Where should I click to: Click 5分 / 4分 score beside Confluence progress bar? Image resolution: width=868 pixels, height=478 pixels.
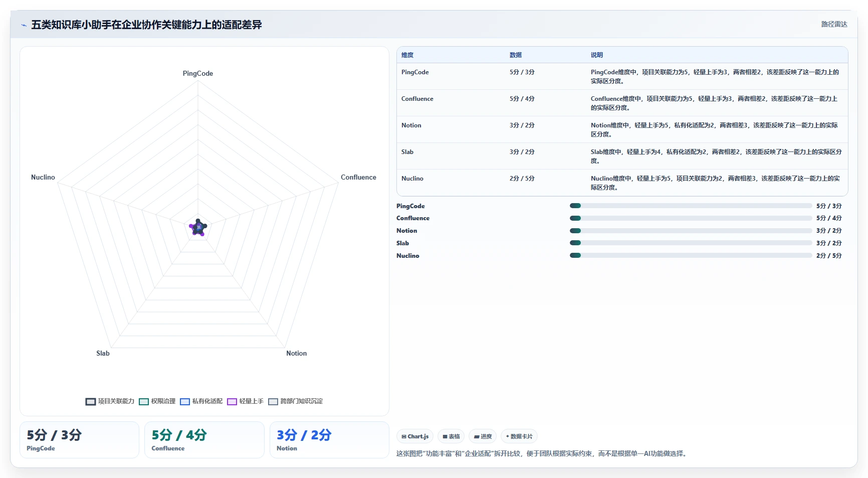[829, 218]
